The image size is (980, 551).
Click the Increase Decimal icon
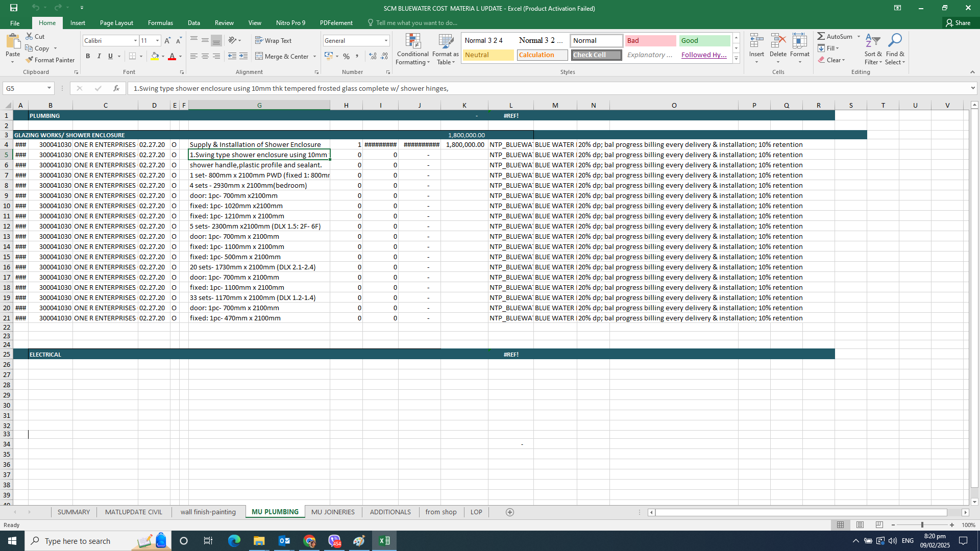point(373,56)
